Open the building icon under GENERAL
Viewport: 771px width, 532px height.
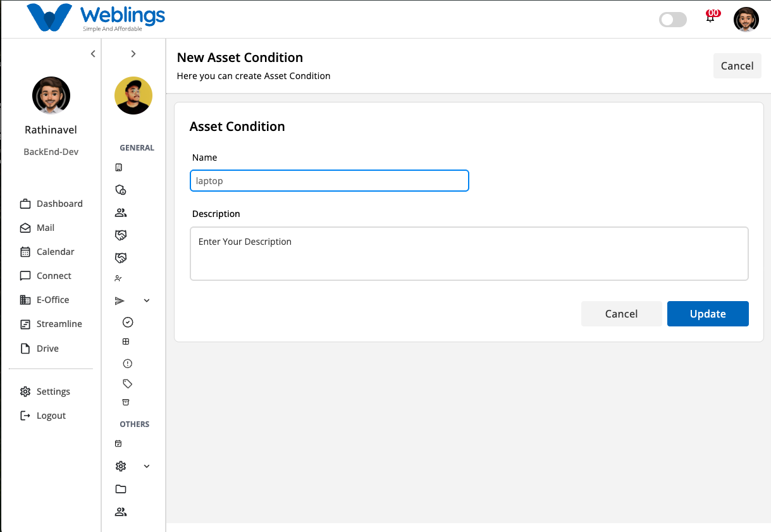point(119,168)
